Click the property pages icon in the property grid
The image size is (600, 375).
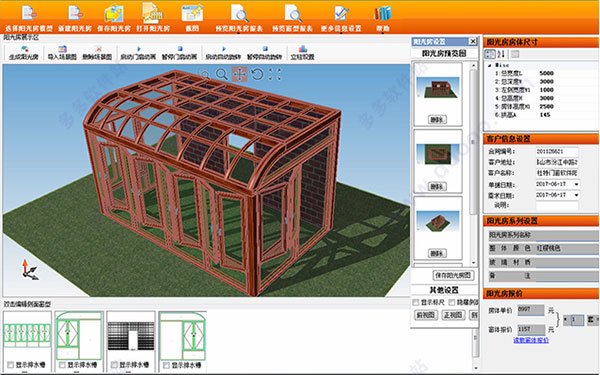pos(515,54)
